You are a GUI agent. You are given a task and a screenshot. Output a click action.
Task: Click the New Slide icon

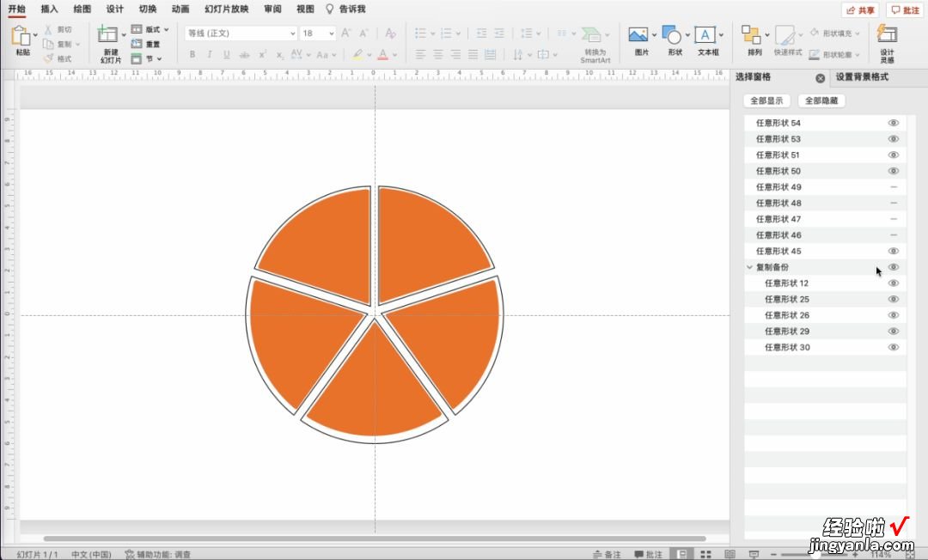(x=107, y=34)
